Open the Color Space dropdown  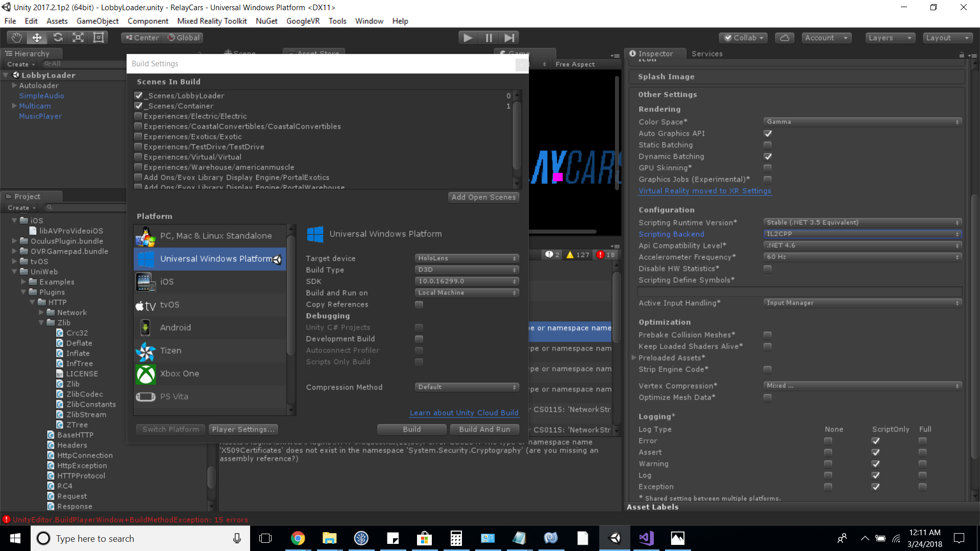pyautogui.click(x=862, y=121)
